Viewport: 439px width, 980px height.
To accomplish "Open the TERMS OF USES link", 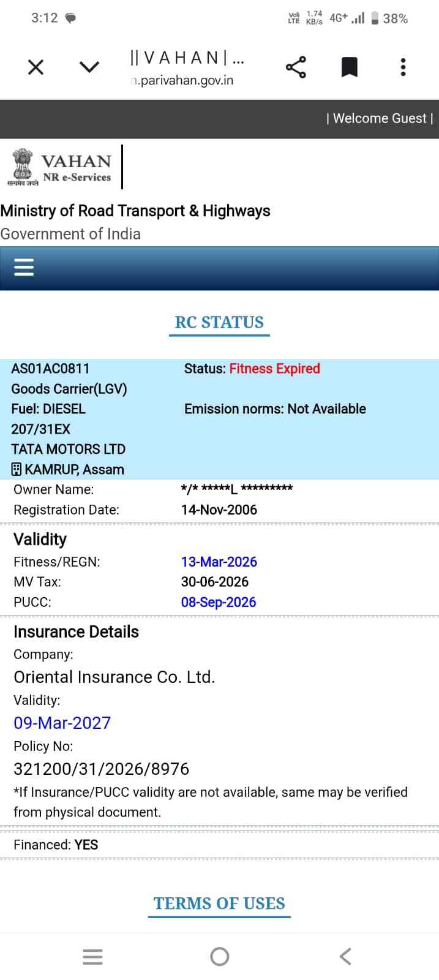I will coord(219,903).
